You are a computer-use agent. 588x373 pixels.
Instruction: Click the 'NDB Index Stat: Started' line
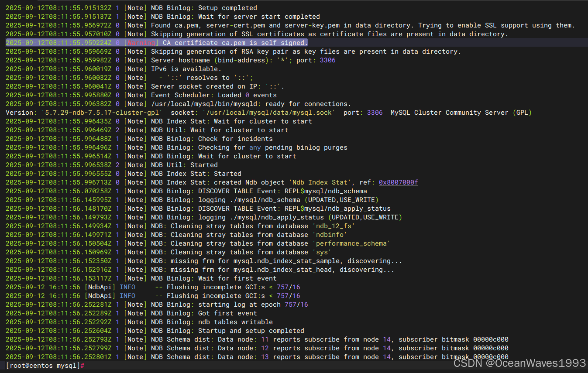pyautogui.click(x=124, y=174)
